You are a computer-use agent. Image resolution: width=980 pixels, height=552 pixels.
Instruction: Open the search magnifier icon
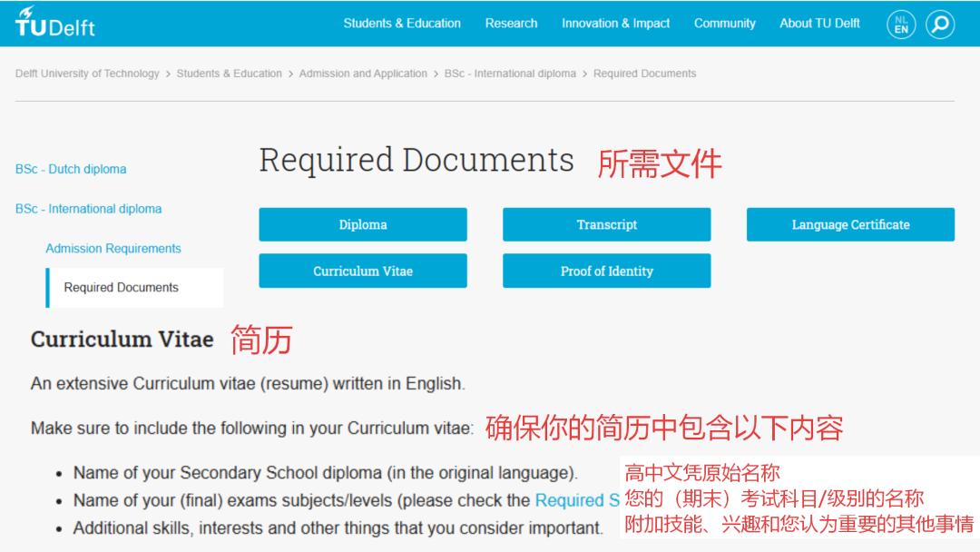click(939, 25)
